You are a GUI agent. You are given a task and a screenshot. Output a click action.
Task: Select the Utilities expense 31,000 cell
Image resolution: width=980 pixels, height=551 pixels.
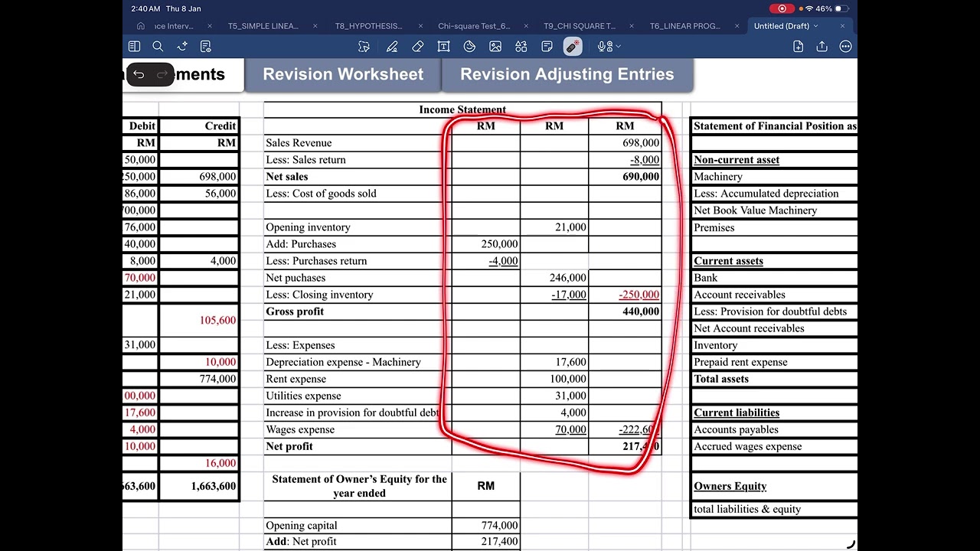pyautogui.click(x=554, y=396)
